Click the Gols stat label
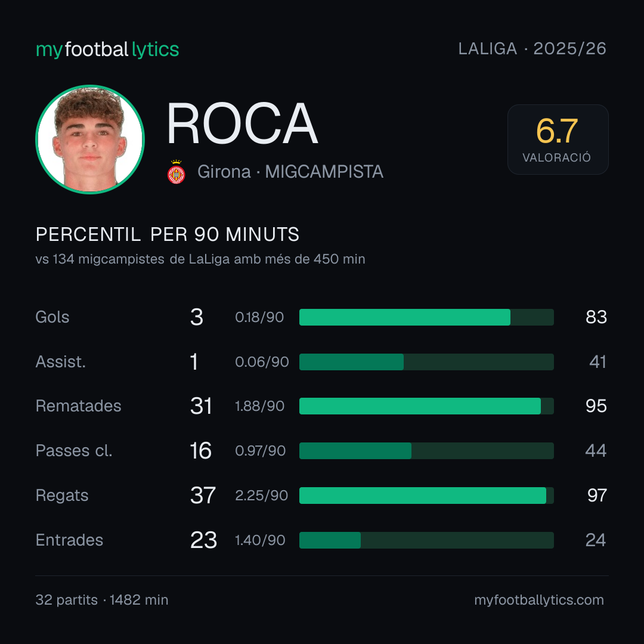Image resolution: width=644 pixels, height=644 pixels. tap(52, 317)
